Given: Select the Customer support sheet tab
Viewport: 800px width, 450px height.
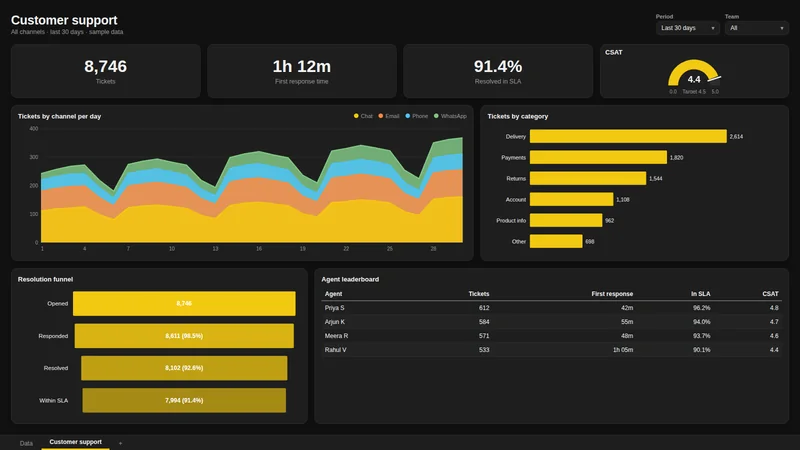Looking at the screenshot, I should pos(76,442).
